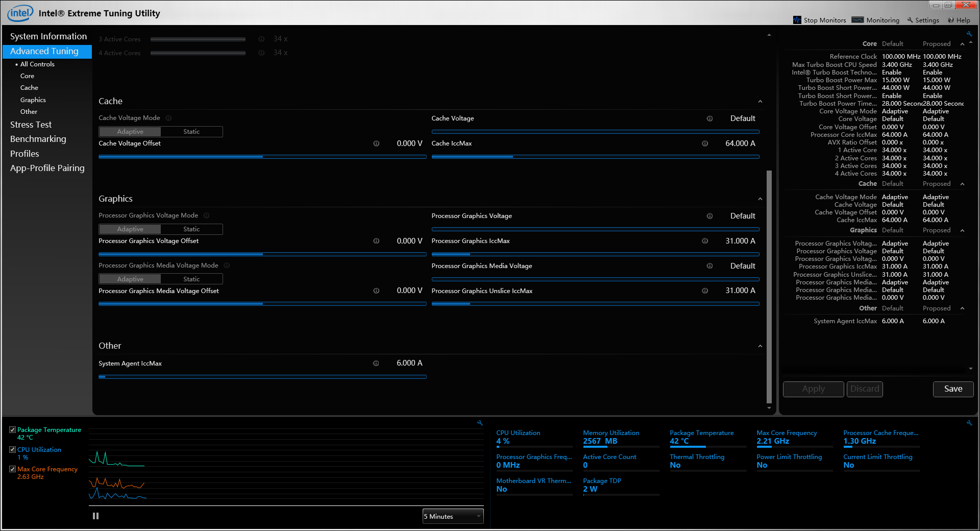The image size is (980, 531).
Task: Click the main tuning panel vertical scrollbar
Action: (769, 286)
